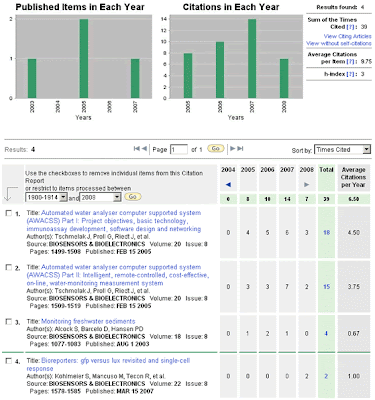The image size is (375, 400).
Task: Select FEB 15 2005 date for item 1
Action: (134, 252)
